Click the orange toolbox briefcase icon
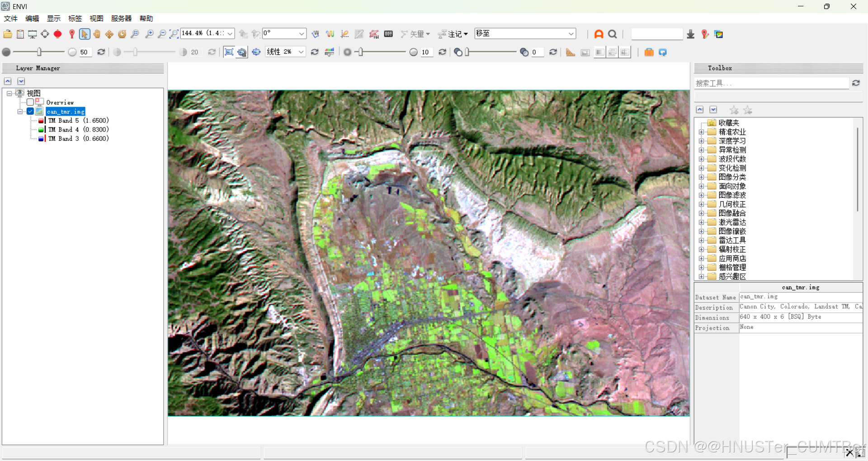Viewport: 868px width, 461px height. click(649, 52)
